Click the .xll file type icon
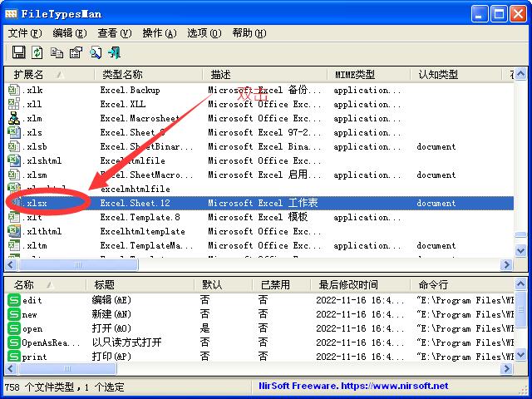Screen dimensions: 532x399 [14, 104]
